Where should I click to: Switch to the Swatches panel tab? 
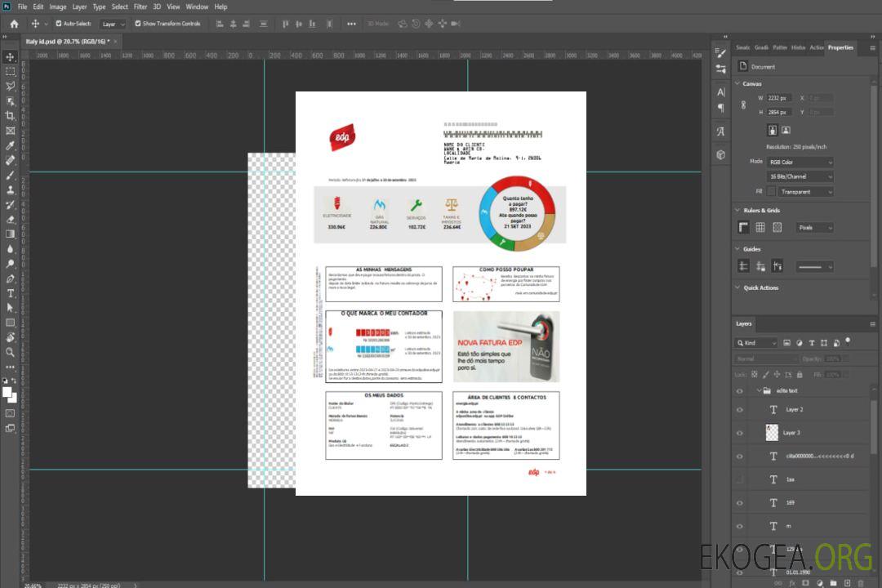click(742, 47)
